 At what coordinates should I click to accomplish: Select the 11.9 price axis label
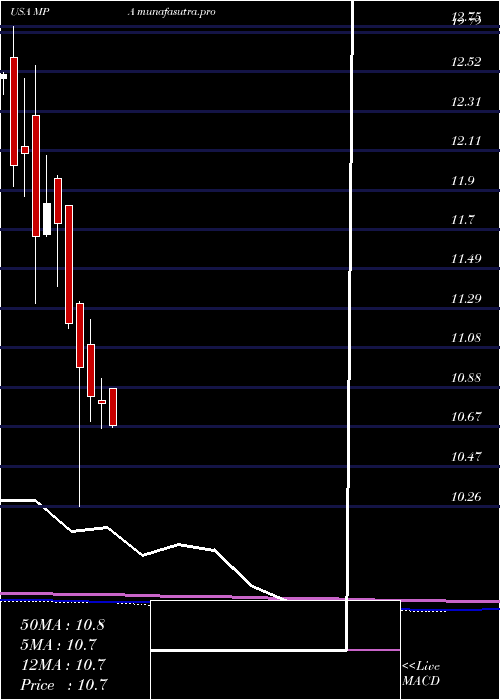464,181
